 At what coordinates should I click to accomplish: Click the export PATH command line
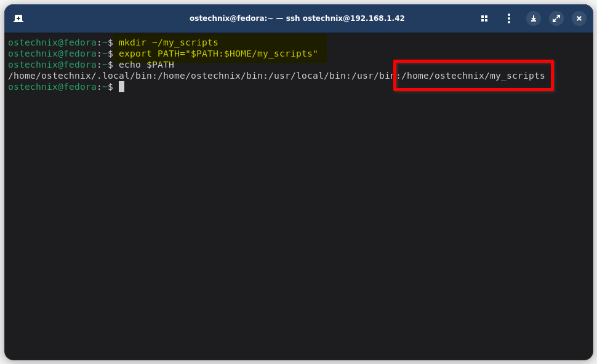tap(218, 54)
